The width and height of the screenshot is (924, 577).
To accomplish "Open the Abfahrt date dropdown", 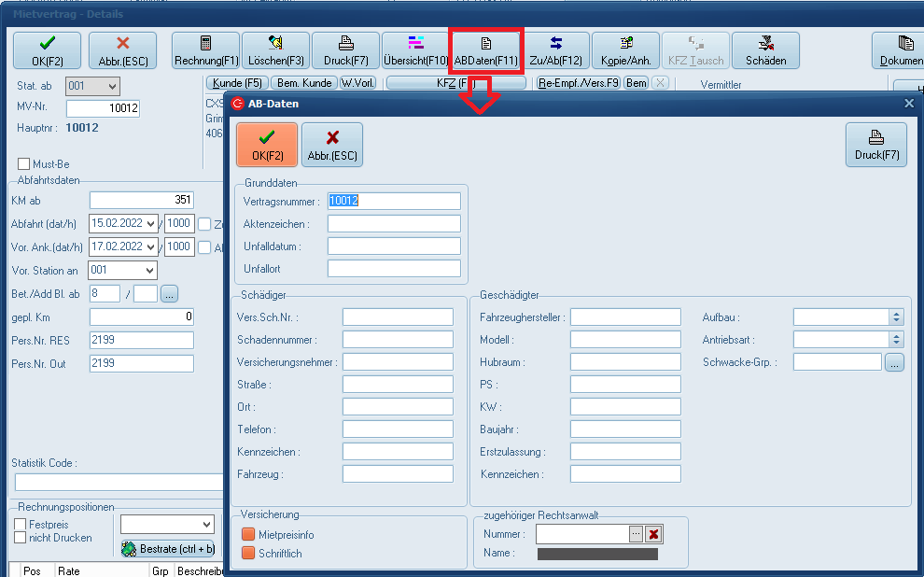I will (151, 224).
